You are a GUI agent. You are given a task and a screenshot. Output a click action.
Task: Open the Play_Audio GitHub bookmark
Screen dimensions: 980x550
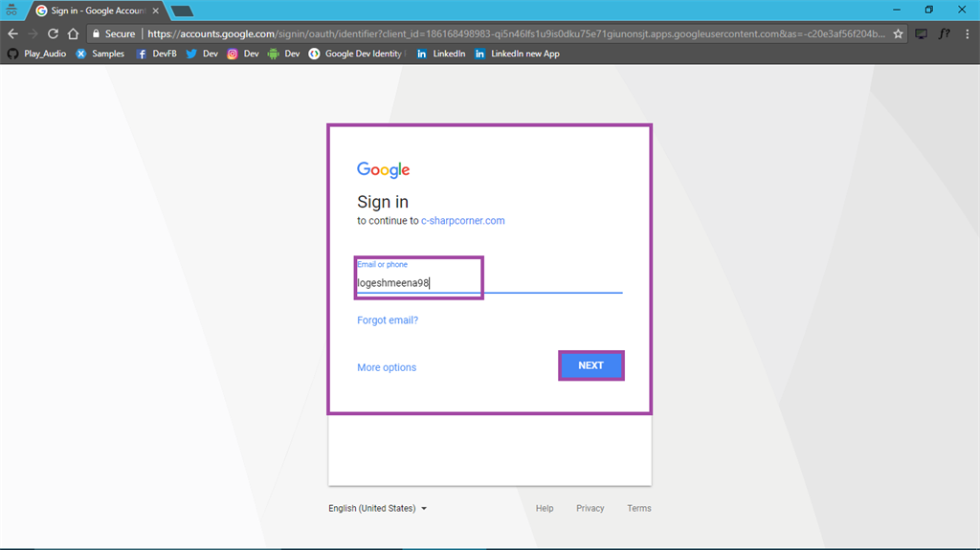(x=37, y=54)
